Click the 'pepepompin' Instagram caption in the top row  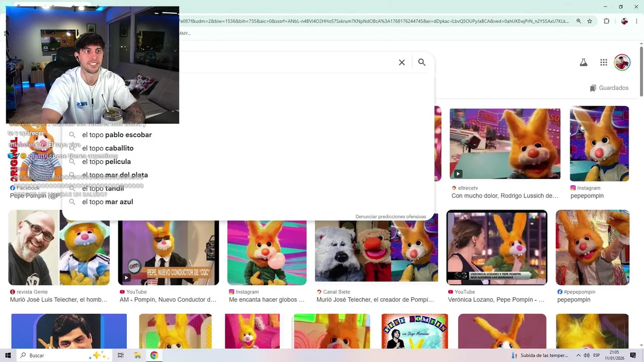(x=587, y=196)
